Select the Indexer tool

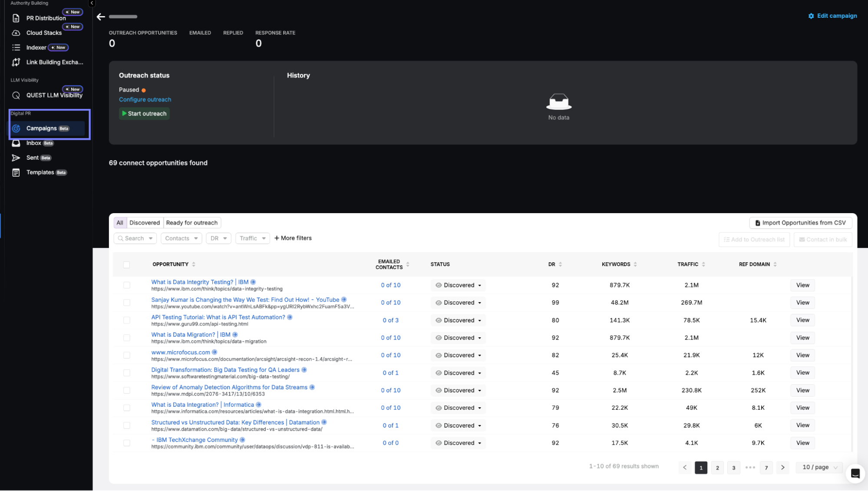36,47
